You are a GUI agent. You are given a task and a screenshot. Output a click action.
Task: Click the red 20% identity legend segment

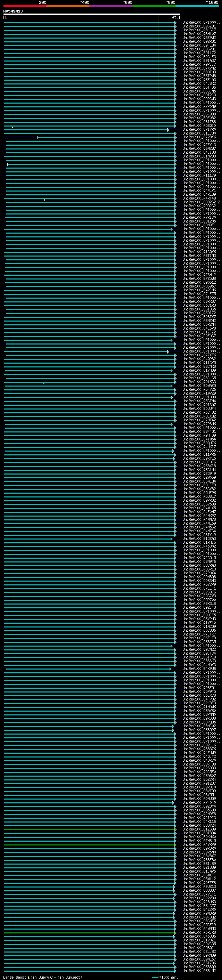click(25, 6)
